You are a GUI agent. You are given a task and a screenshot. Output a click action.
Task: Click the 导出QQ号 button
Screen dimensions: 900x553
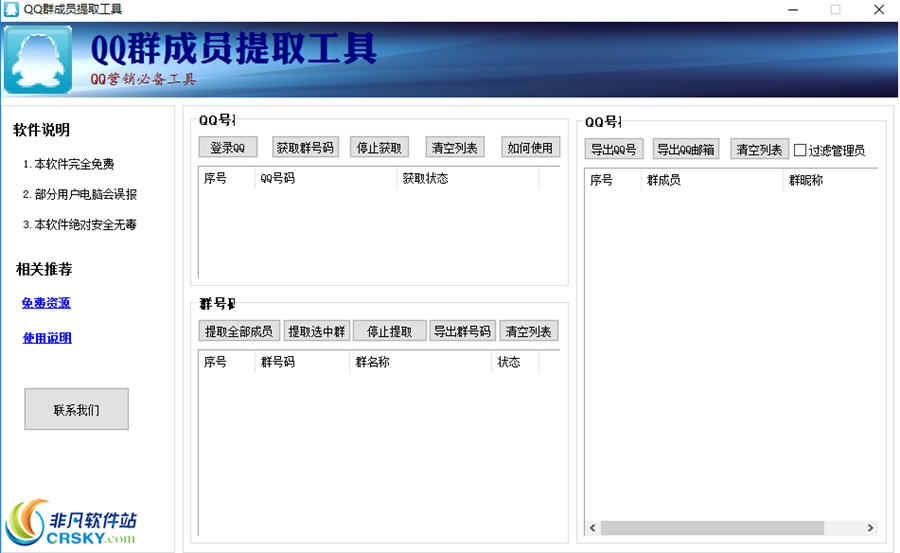pyautogui.click(x=614, y=149)
